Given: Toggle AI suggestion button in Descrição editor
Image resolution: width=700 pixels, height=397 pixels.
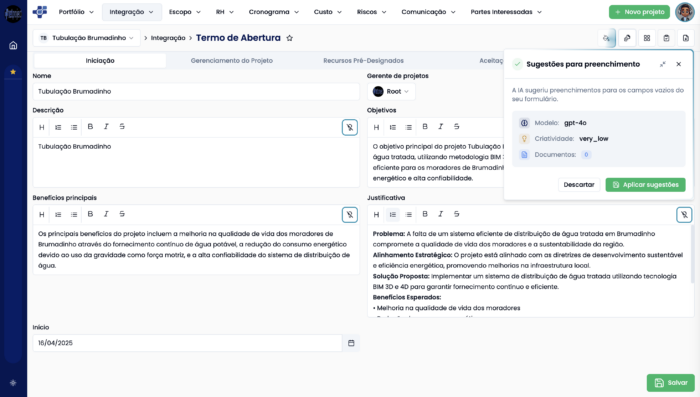Looking at the screenshot, I should coord(350,127).
